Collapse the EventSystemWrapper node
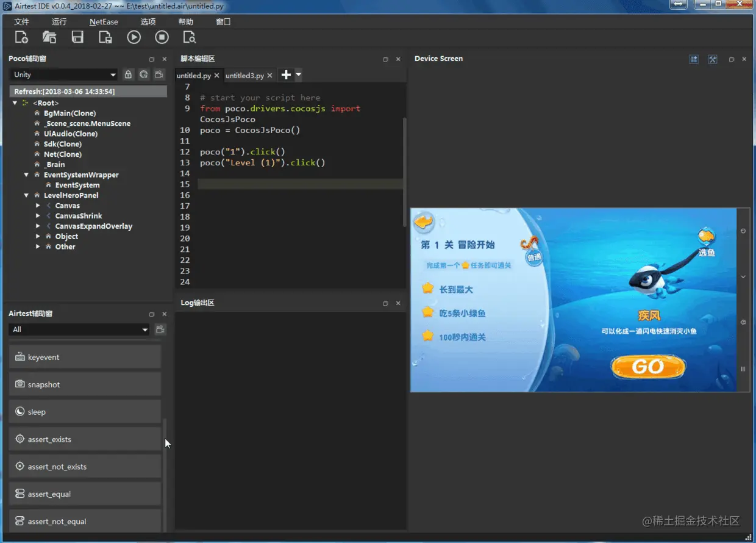Image resolution: width=756 pixels, height=543 pixels. point(26,175)
